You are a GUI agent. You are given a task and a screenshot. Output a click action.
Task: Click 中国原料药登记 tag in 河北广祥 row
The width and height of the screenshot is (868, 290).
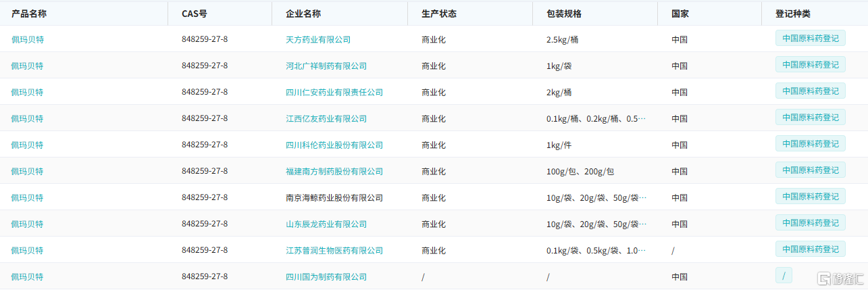click(811, 64)
